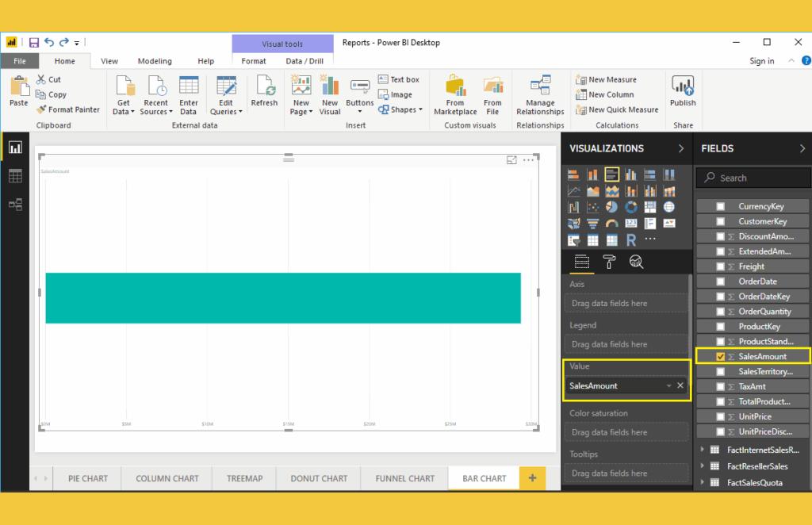Uncheck the SalesAmount field
812x525 pixels.
coord(720,356)
